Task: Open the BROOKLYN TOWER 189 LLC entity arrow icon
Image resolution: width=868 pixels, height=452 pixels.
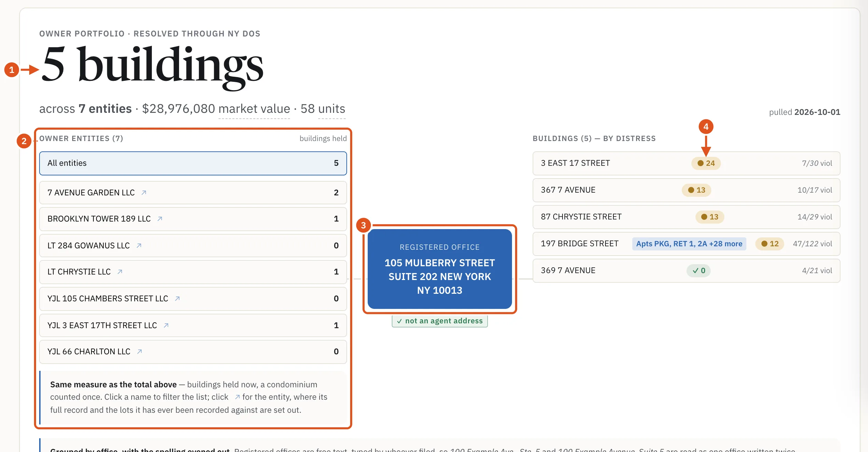Action: pos(160,219)
